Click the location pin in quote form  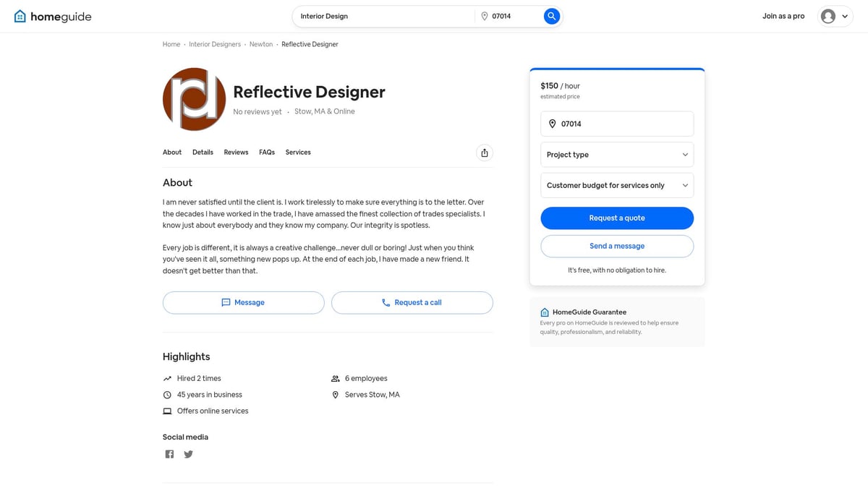point(553,124)
